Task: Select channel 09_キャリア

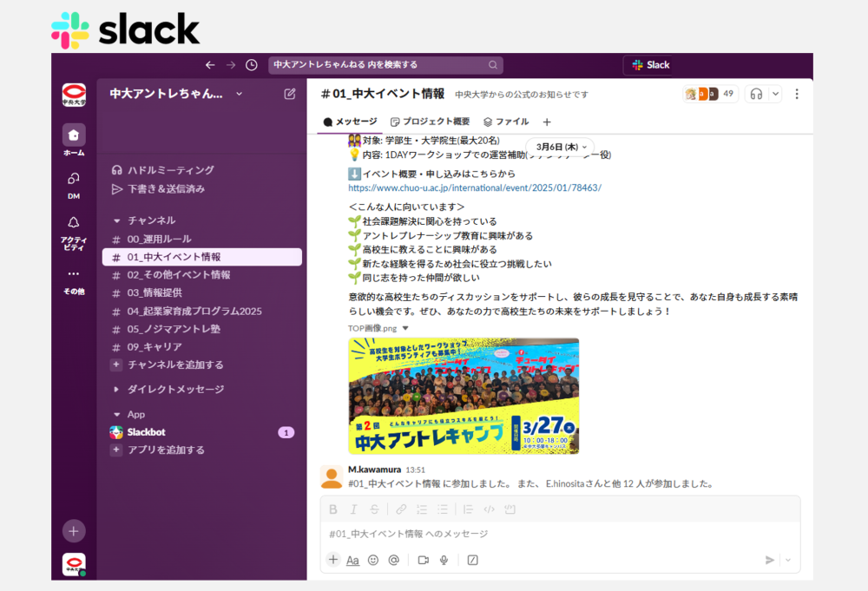Action: pyautogui.click(x=202, y=346)
